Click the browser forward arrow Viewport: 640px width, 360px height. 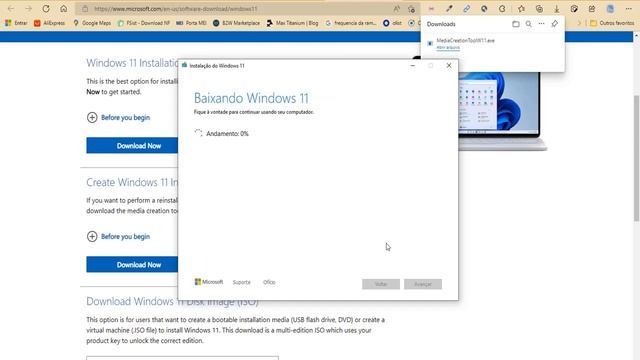click(x=28, y=9)
